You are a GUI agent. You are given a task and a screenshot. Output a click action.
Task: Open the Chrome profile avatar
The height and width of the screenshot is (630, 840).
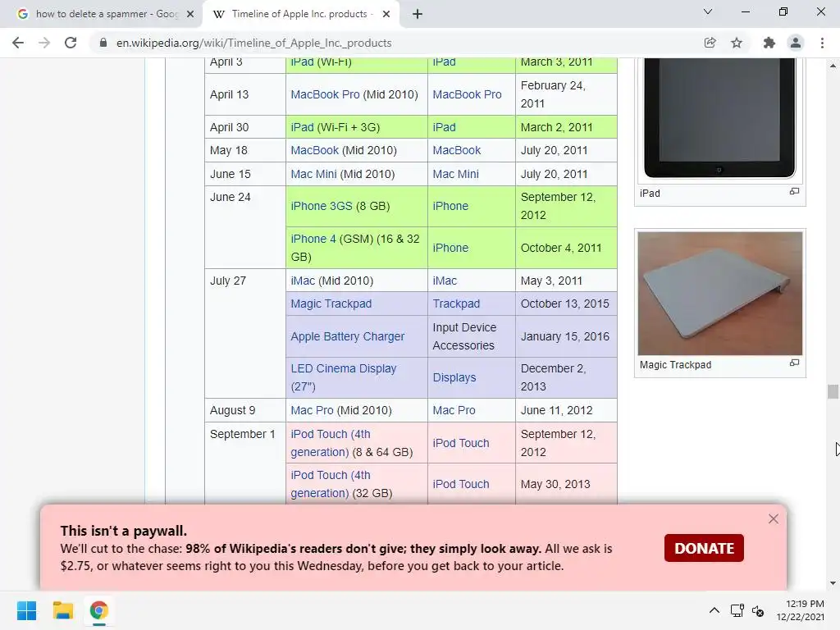[796, 43]
